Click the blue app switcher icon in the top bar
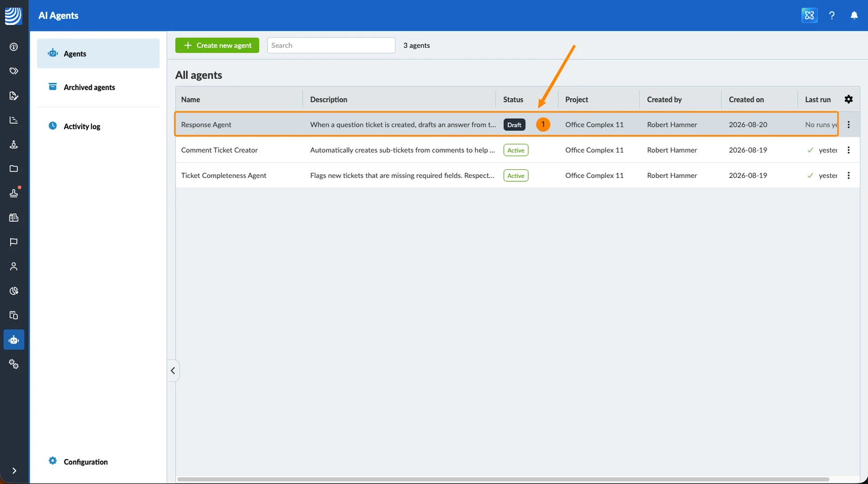The image size is (868, 484). coord(809,15)
